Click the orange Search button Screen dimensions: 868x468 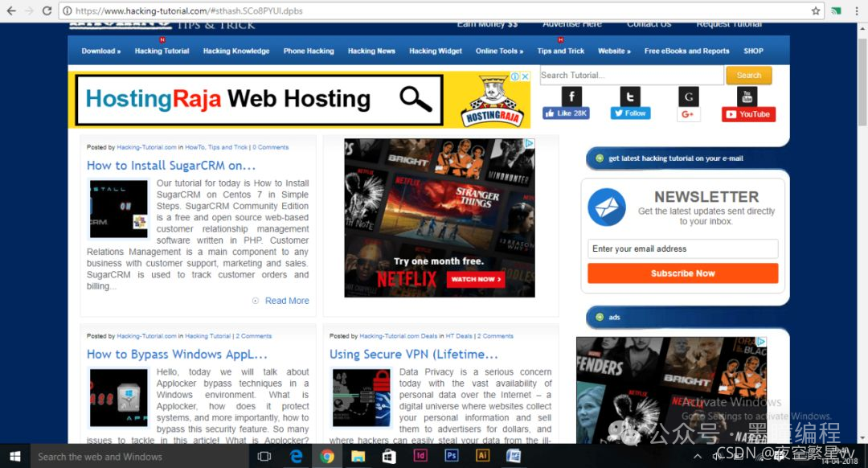point(749,76)
